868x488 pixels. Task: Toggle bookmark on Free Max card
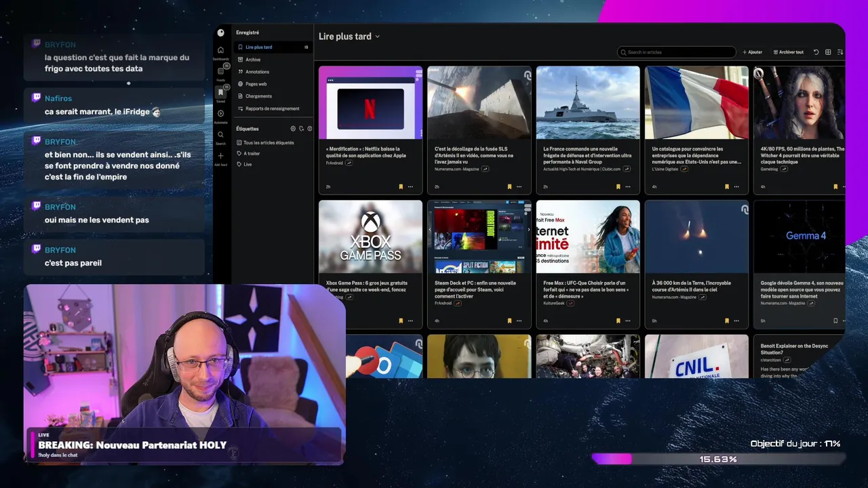618,321
